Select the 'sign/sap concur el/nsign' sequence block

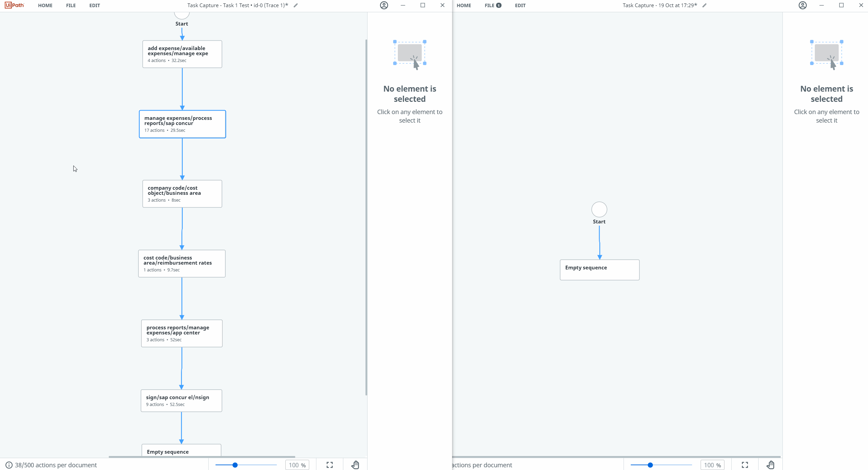click(181, 401)
